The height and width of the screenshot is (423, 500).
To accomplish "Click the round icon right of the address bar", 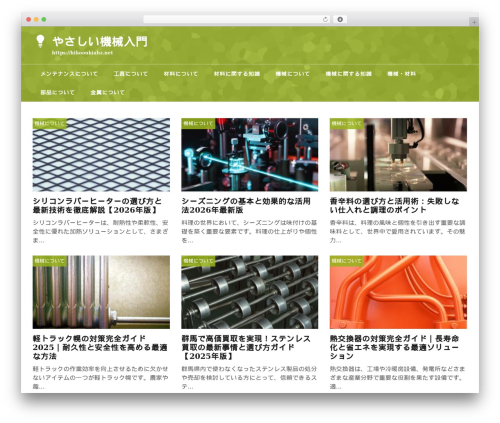I will coord(340,19).
